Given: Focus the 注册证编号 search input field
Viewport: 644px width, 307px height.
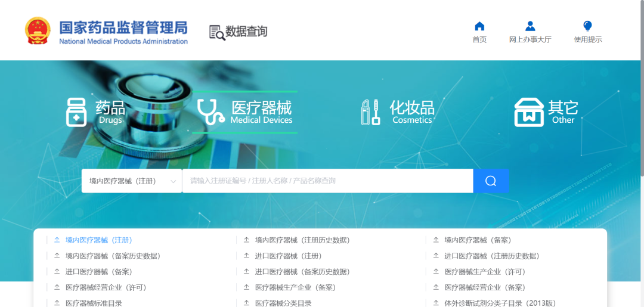Looking at the screenshot, I should click(x=327, y=181).
